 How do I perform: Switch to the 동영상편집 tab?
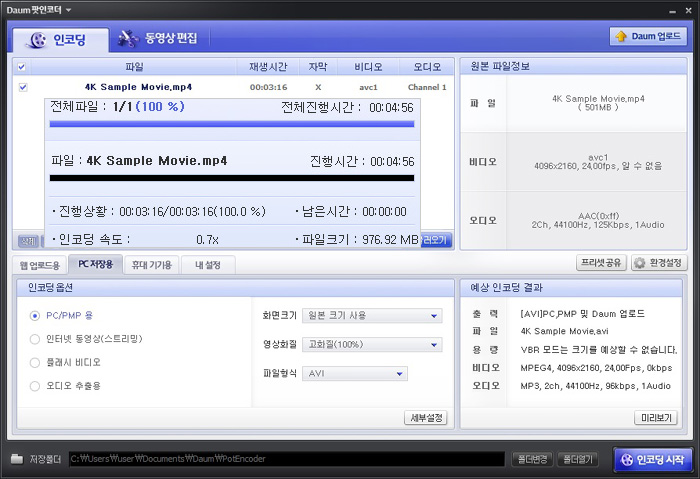(158, 38)
